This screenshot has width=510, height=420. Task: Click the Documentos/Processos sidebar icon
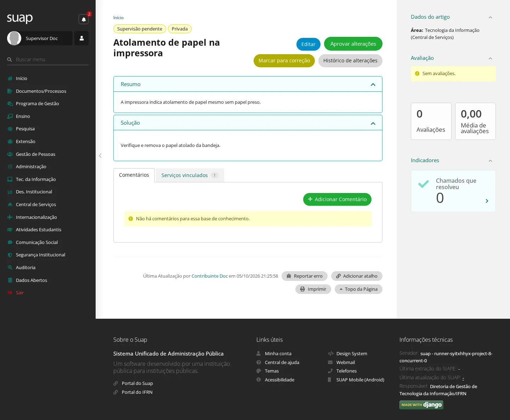coord(10,91)
